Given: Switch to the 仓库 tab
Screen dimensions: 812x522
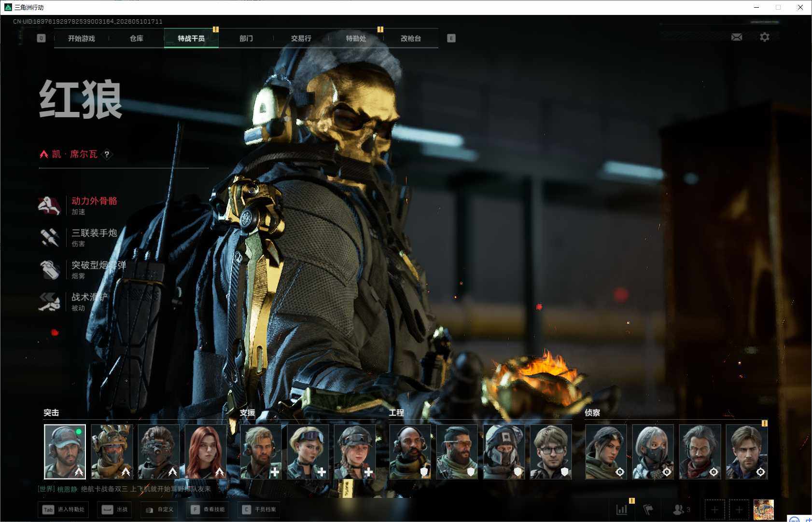Looking at the screenshot, I should pyautogui.click(x=137, y=39).
